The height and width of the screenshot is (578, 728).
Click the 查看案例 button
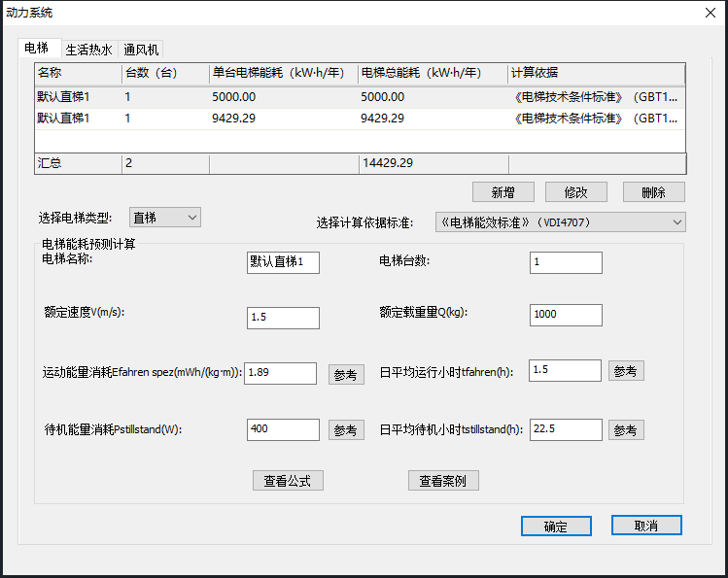[443, 481]
